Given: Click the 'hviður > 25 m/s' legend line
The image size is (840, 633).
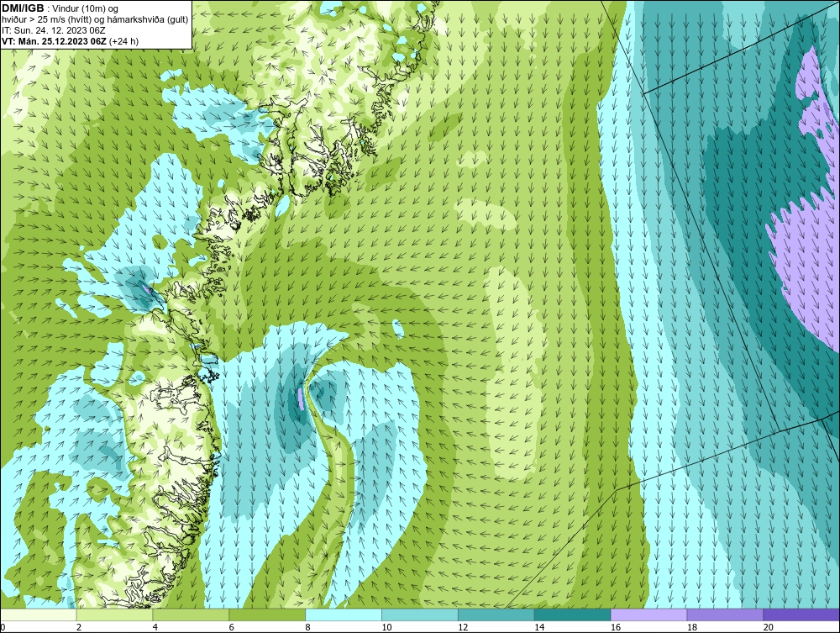Looking at the screenshot, I should point(95,19).
